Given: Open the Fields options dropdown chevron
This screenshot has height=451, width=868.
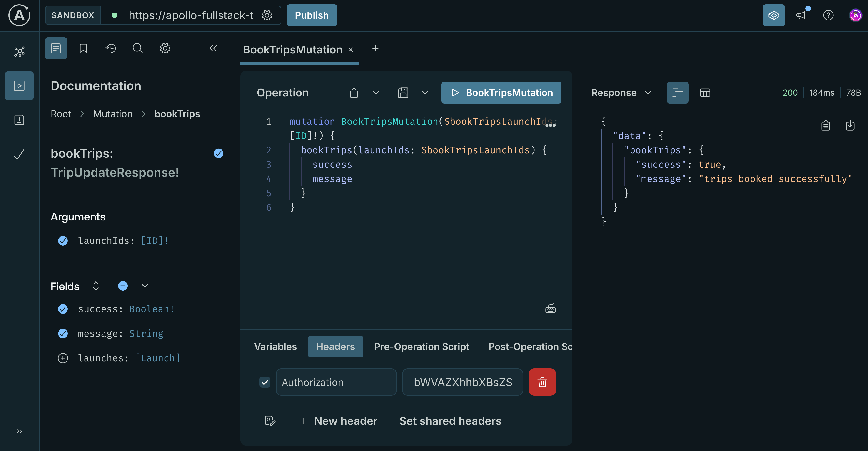Looking at the screenshot, I should (145, 286).
